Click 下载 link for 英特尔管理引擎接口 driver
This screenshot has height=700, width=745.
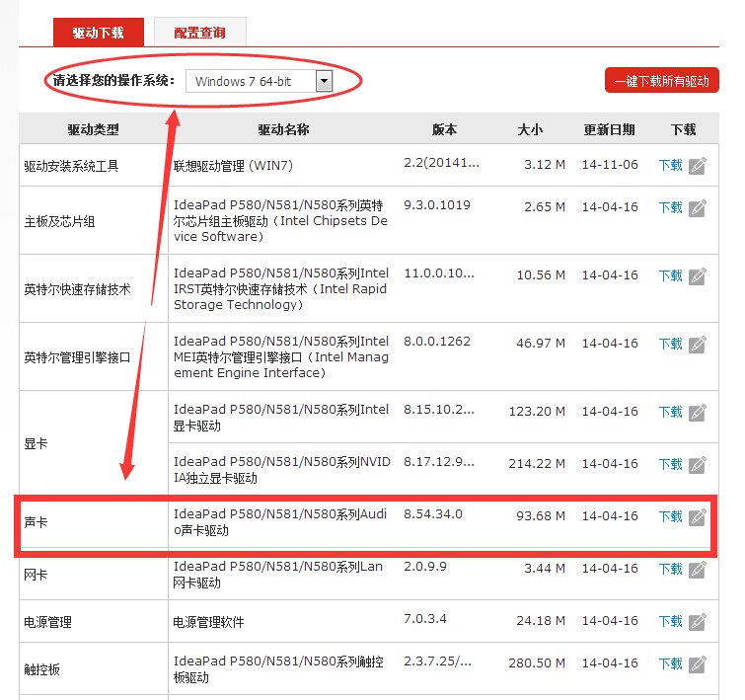pos(670,344)
